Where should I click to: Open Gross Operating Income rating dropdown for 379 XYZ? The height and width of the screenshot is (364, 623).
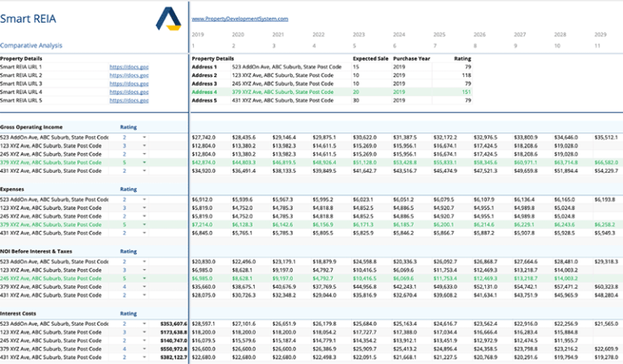point(144,162)
